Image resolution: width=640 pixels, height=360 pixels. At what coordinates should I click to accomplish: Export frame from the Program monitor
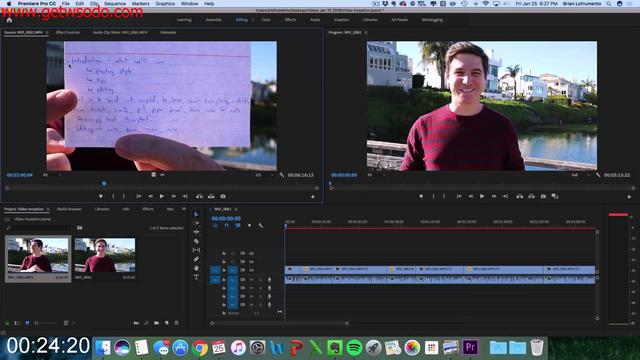pos(543,196)
